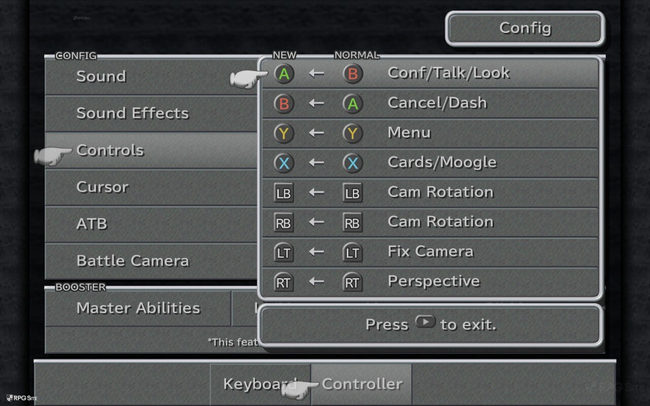This screenshot has height=406, width=650.
Task: Click the green A icon in the NEW column
Action: [x=284, y=74]
